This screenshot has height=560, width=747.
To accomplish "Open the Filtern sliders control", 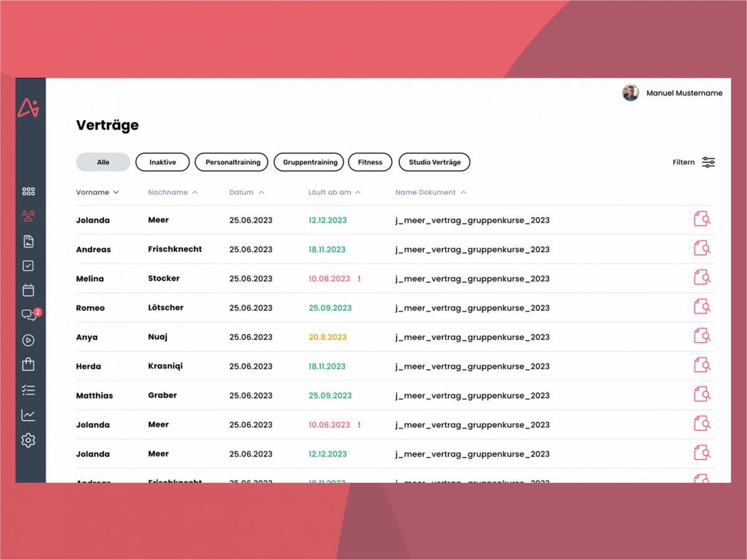I will [x=708, y=162].
